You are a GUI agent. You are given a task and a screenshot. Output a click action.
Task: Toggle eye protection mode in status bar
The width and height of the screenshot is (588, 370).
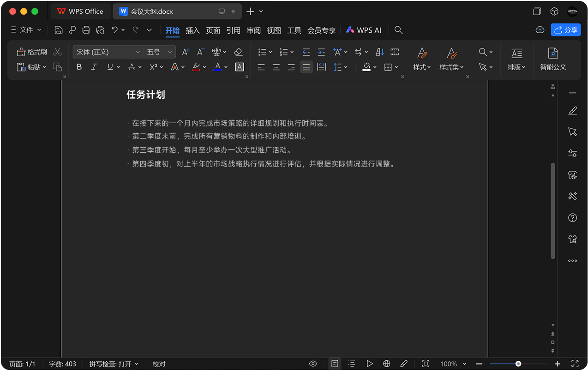pos(313,364)
